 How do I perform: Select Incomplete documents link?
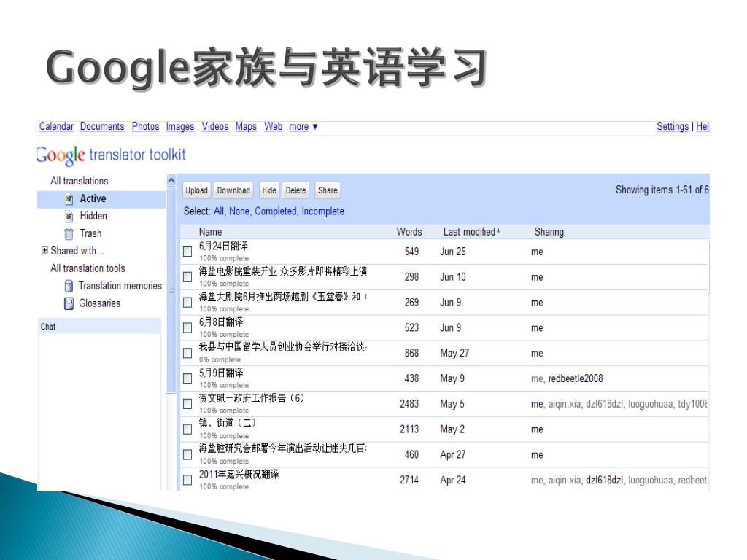coord(322,211)
